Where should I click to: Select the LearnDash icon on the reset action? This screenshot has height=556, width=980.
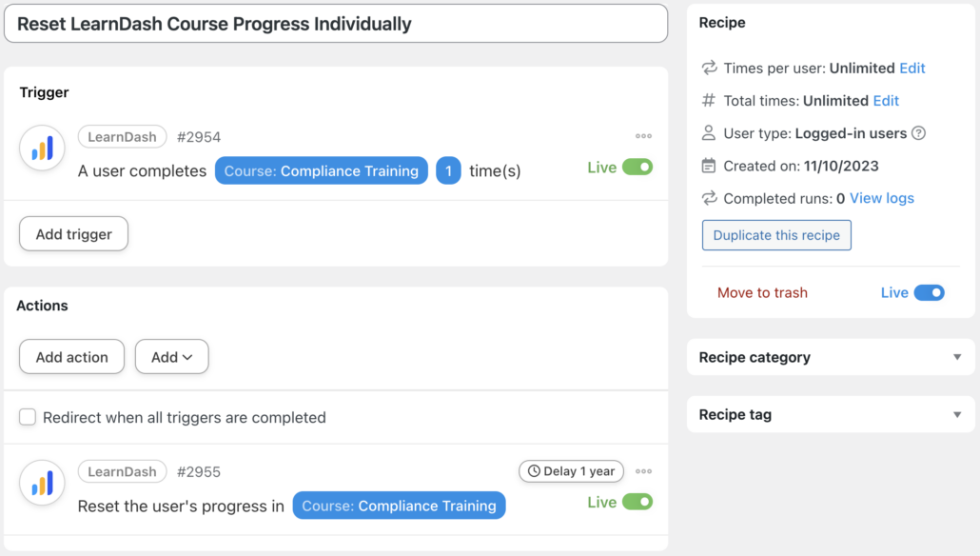click(42, 483)
